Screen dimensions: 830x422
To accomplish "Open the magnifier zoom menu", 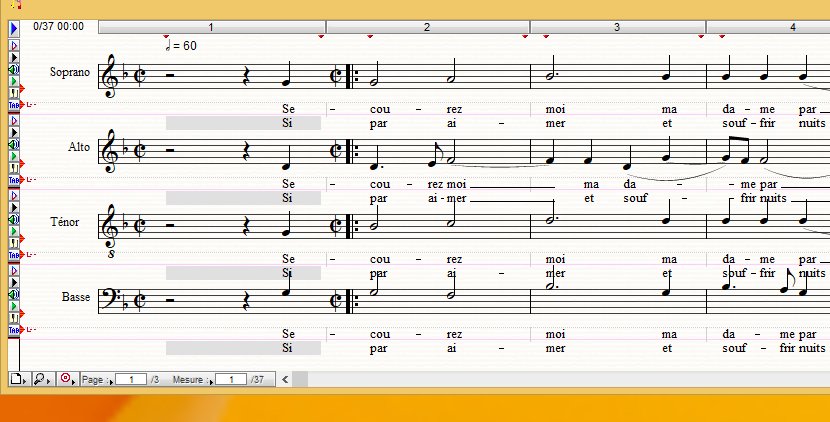I will [42, 379].
